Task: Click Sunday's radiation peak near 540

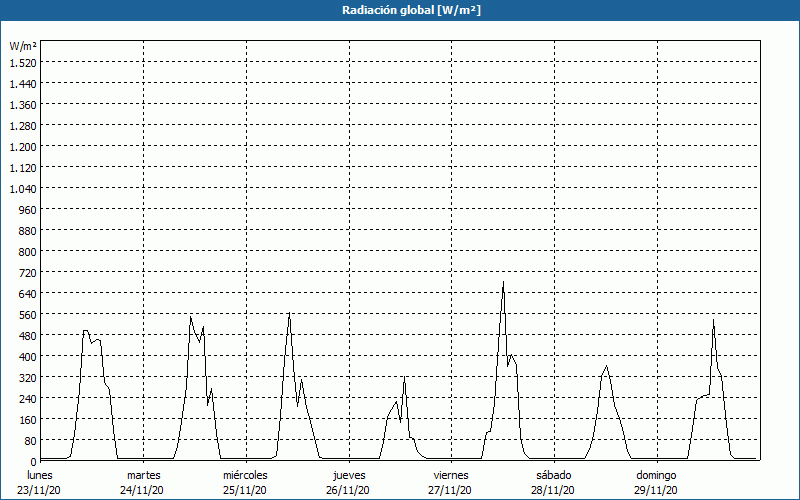Action: (x=713, y=320)
